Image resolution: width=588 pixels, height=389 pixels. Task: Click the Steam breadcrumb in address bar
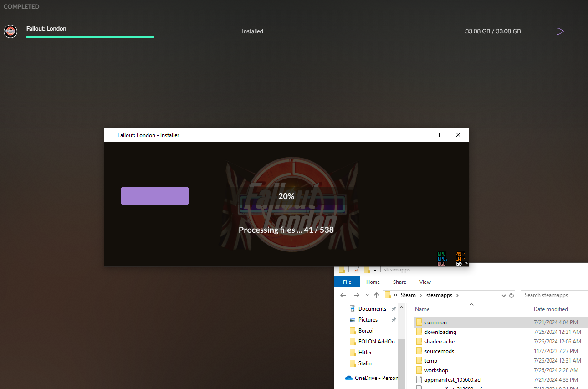(x=408, y=295)
